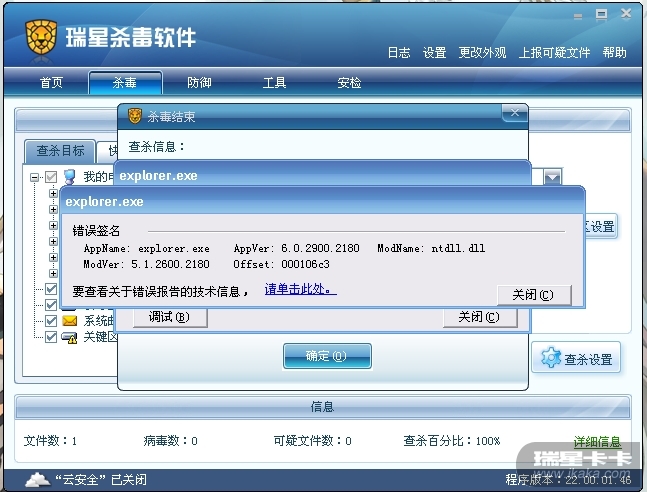Switch to the 防御 tab

(199, 83)
